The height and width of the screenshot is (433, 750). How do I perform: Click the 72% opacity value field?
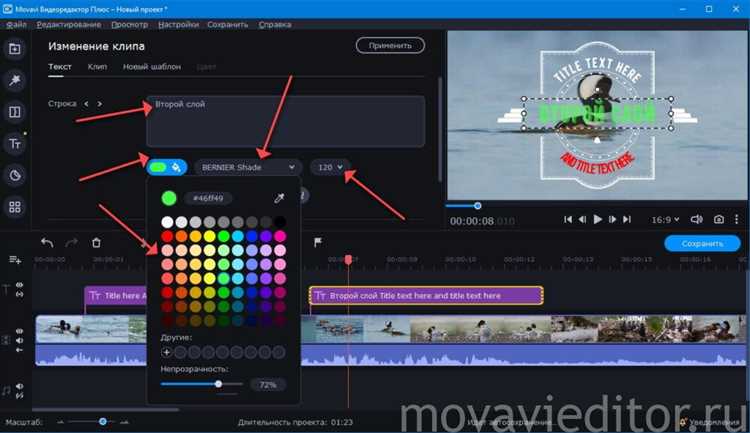click(268, 385)
